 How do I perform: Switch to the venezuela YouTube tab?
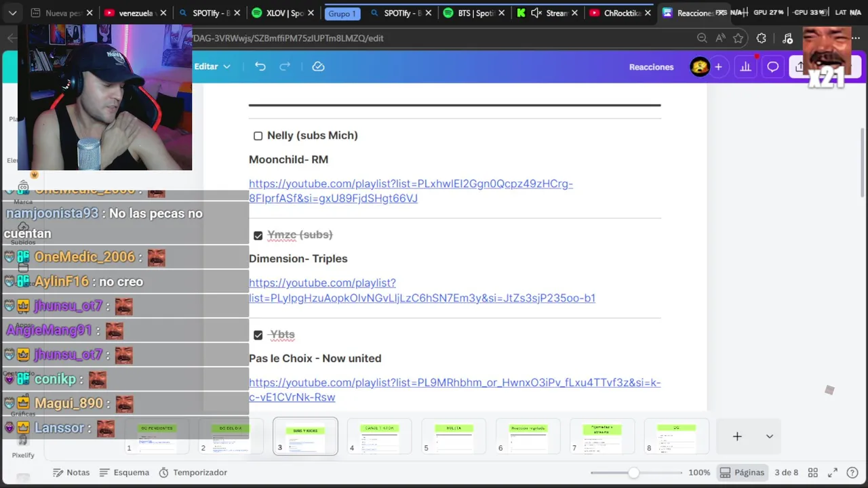click(134, 13)
